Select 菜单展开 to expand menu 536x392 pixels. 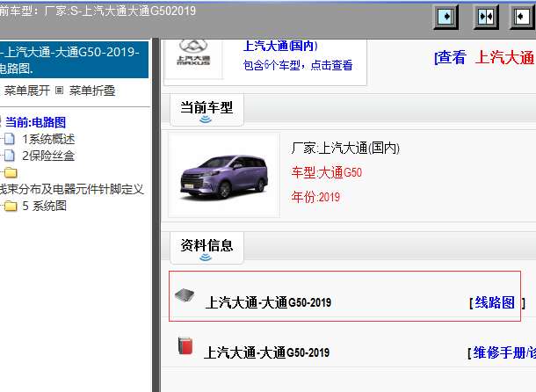tap(27, 91)
